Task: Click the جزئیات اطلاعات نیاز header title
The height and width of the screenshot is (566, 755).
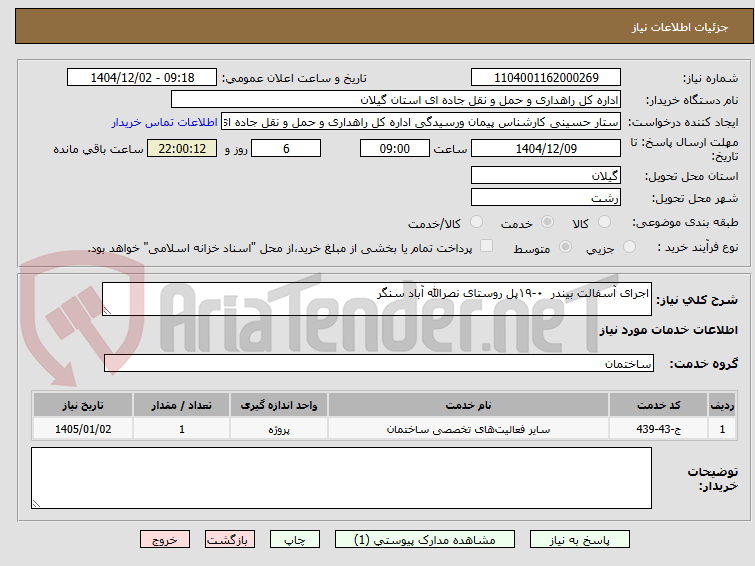Action: pyautogui.click(x=680, y=27)
